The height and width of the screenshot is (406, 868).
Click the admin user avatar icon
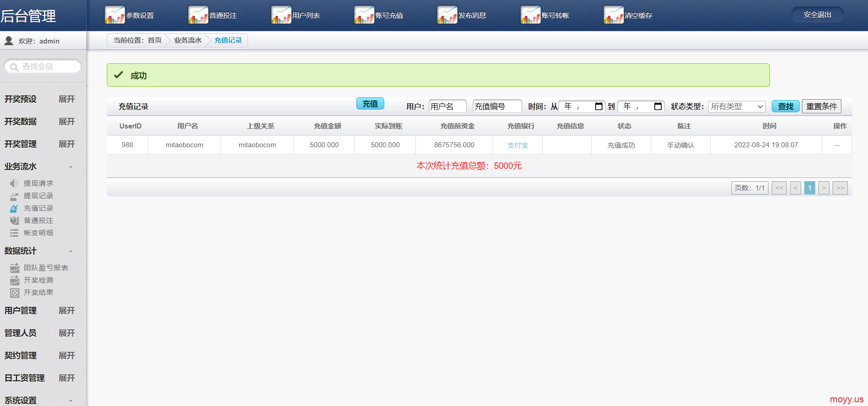(9, 41)
